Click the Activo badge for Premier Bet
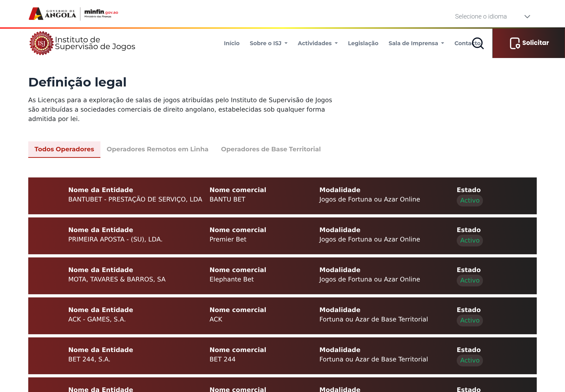565x392 pixels. click(470, 240)
